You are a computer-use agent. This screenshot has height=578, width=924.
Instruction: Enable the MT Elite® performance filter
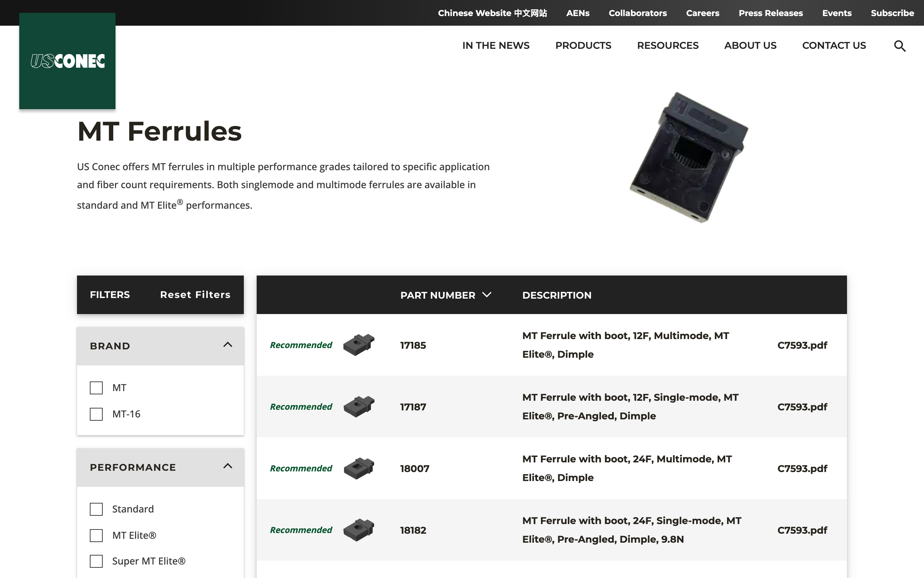pos(96,535)
